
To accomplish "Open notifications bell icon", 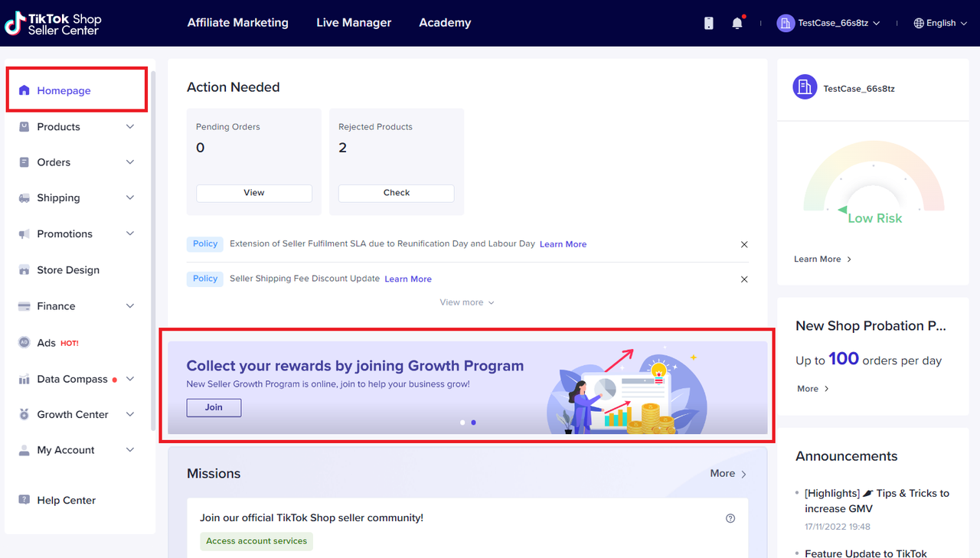I will point(737,23).
